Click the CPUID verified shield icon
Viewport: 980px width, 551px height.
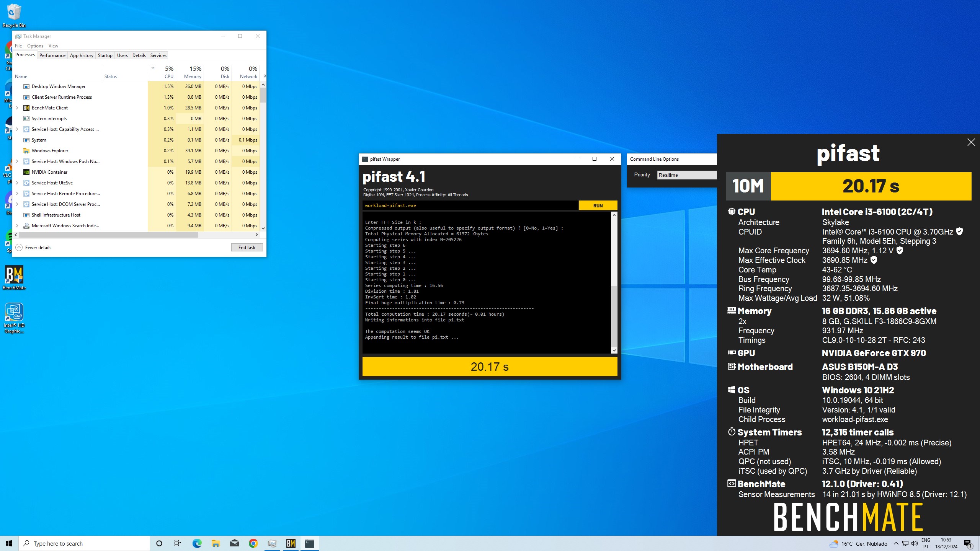click(959, 231)
